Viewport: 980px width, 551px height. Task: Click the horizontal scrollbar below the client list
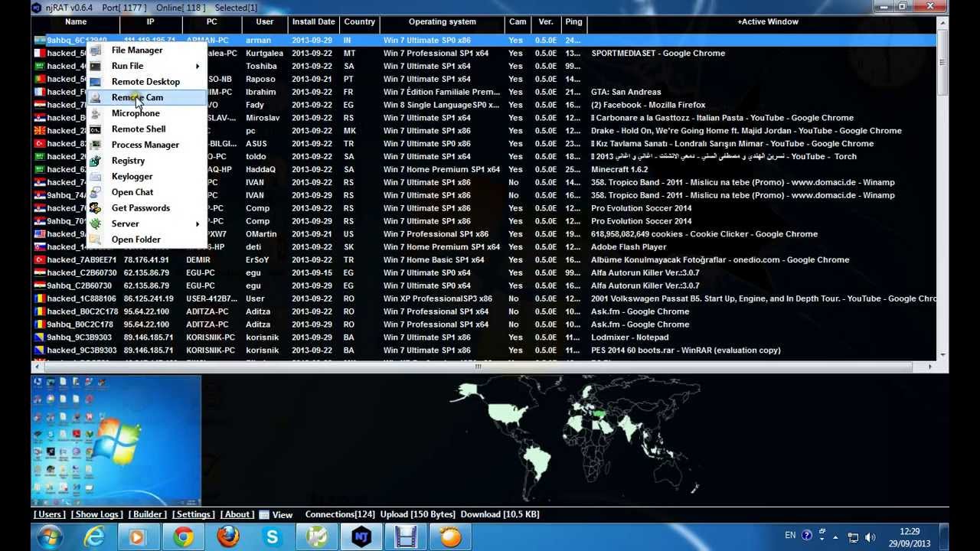coord(484,366)
